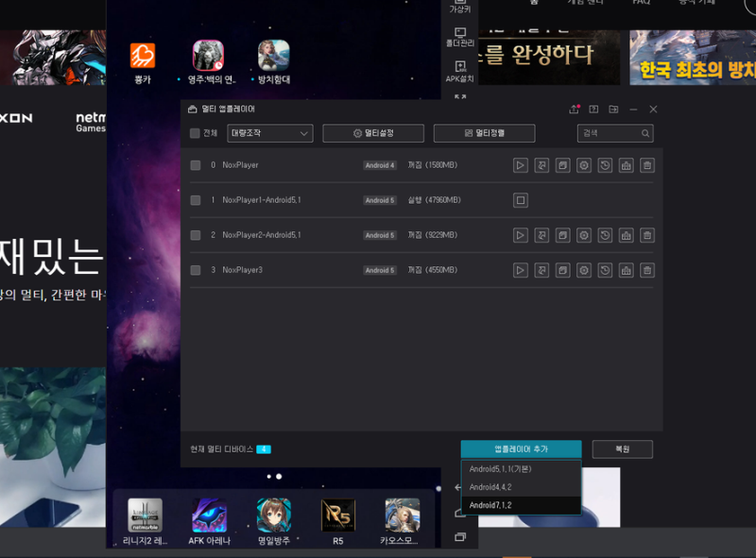Click the NoxPlayer1-Android5.1 name text
This screenshot has height=558, width=756.
click(262, 200)
